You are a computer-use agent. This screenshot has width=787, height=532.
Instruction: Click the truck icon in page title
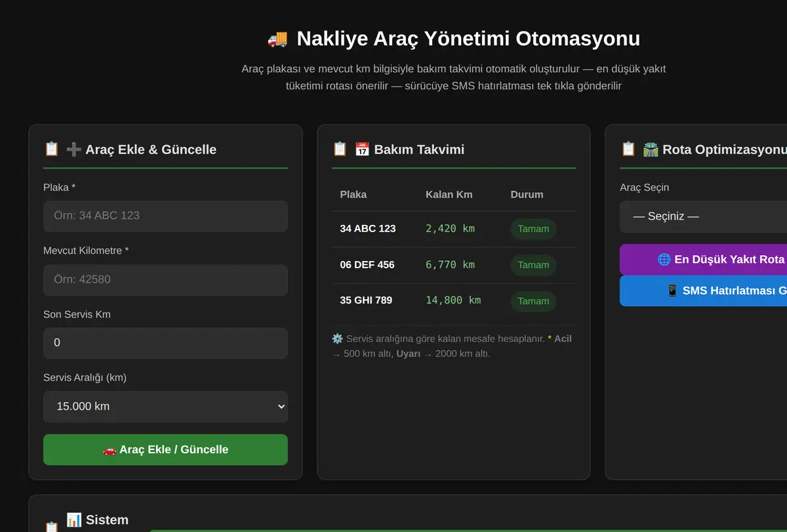(277, 39)
